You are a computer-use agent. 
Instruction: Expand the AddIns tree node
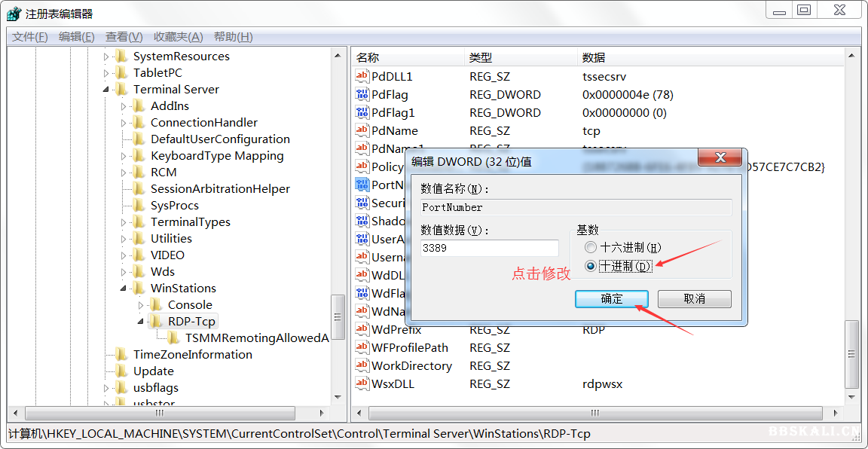click(124, 106)
